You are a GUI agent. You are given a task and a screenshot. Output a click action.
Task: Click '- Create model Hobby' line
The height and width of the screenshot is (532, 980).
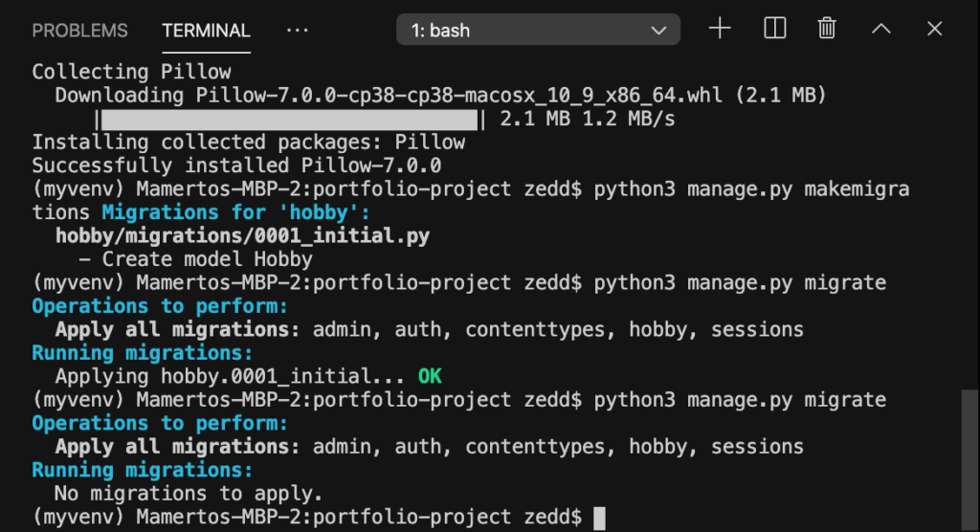(x=195, y=259)
